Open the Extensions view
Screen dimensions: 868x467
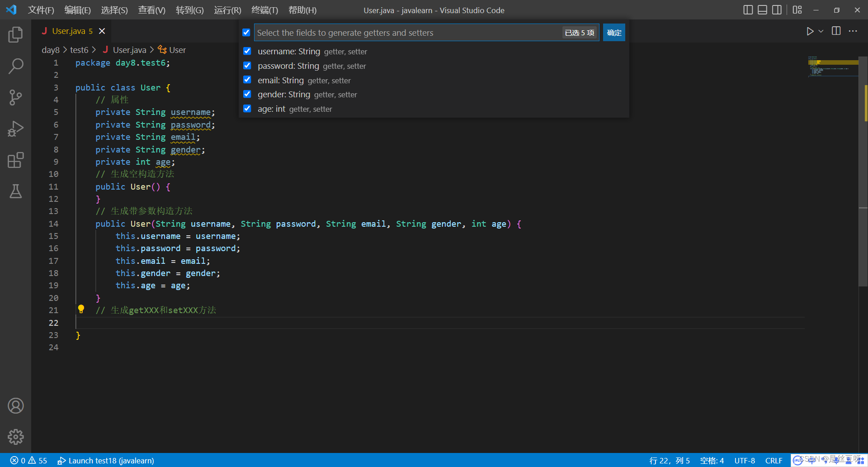[16, 160]
